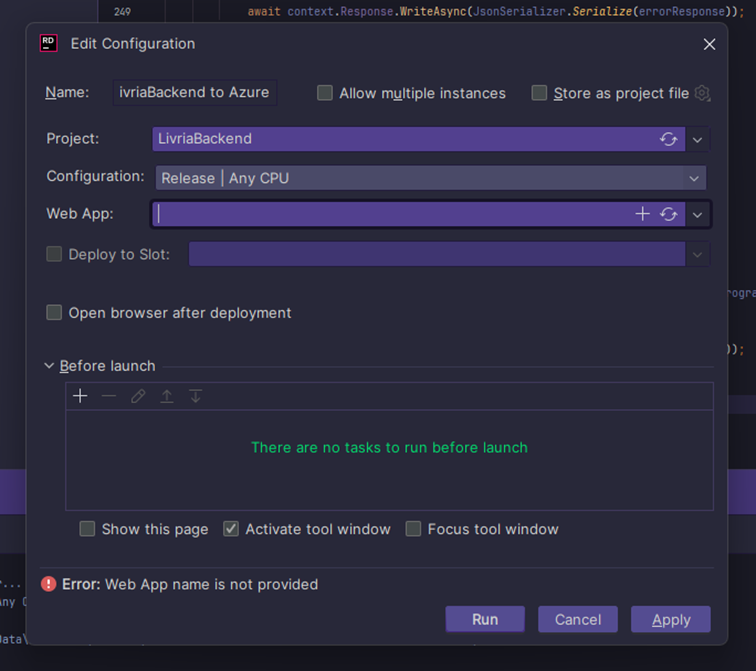Click the Cancel button

pyautogui.click(x=578, y=619)
